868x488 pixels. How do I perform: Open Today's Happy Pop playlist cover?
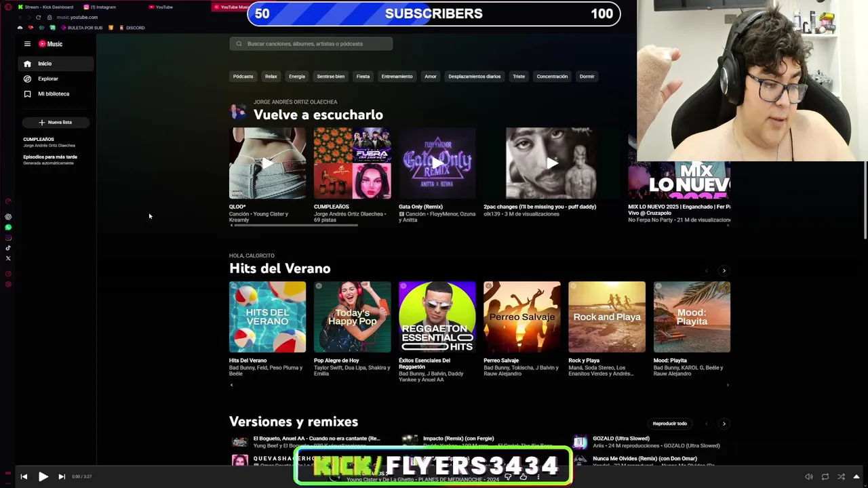(x=352, y=317)
